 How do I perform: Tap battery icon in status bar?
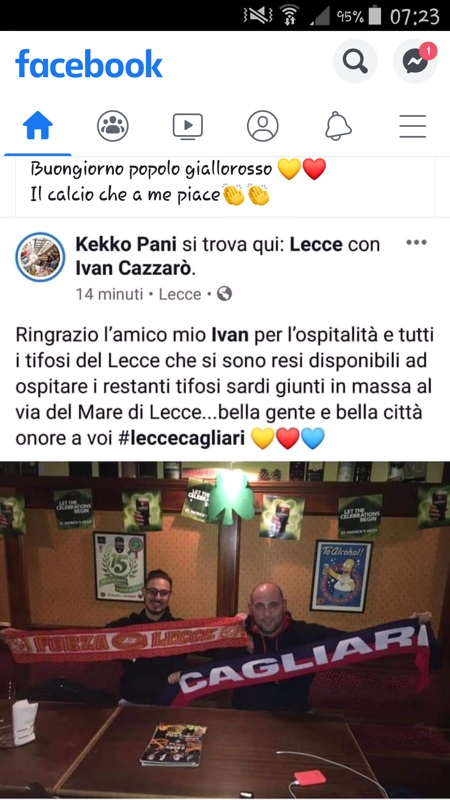click(x=375, y=16)
